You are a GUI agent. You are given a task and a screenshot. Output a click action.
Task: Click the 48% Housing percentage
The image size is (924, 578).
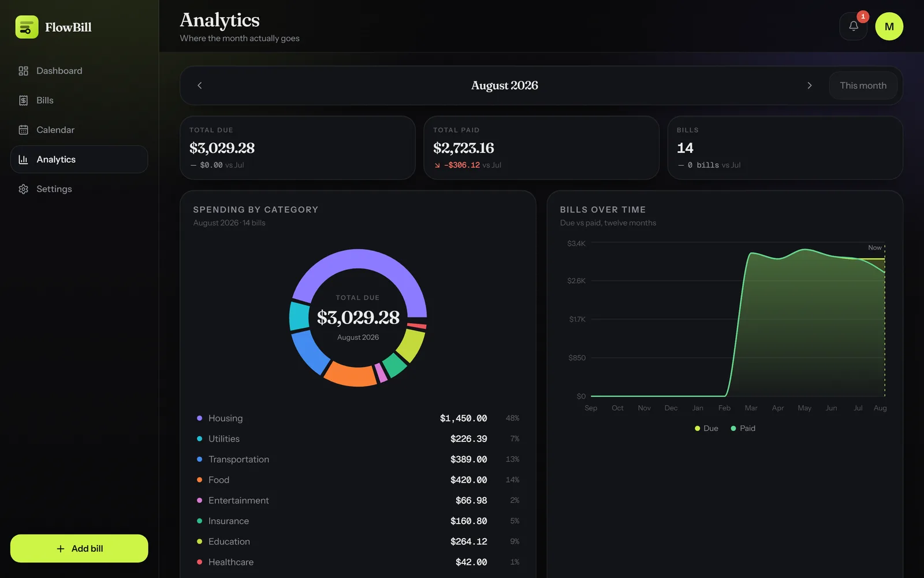[x=512, y=418]
